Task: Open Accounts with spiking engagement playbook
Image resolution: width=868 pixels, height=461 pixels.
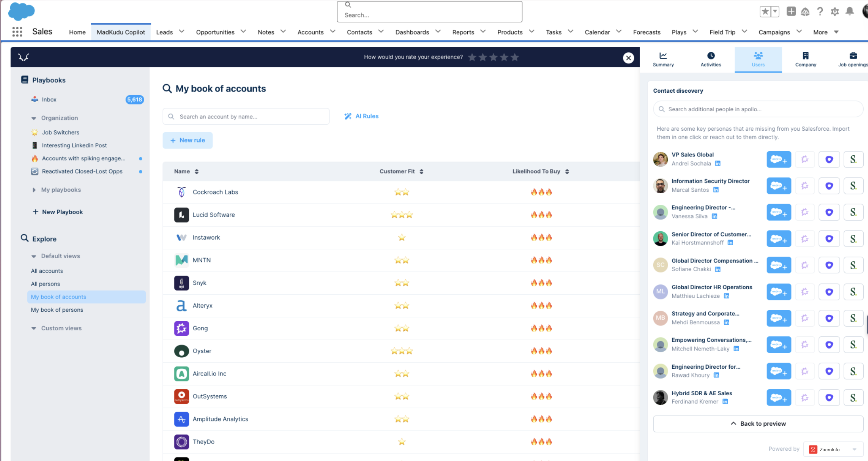Action: tap(84, 158)
